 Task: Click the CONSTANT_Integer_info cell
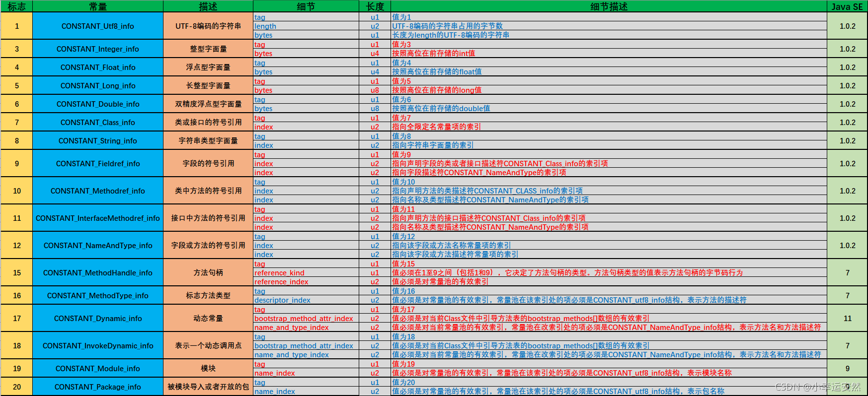coord(98,49)
